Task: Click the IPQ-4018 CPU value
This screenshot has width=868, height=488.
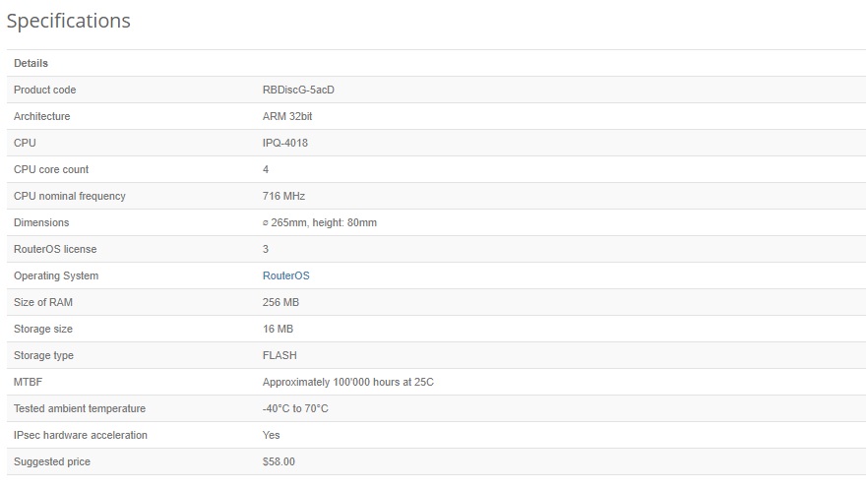Action: 284,144
